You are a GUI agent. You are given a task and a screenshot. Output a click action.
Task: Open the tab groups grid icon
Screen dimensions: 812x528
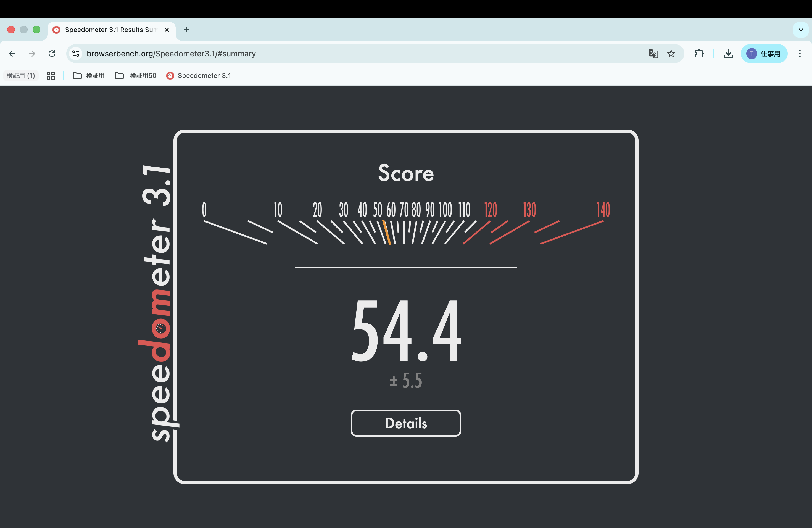[x=51, y=75]
